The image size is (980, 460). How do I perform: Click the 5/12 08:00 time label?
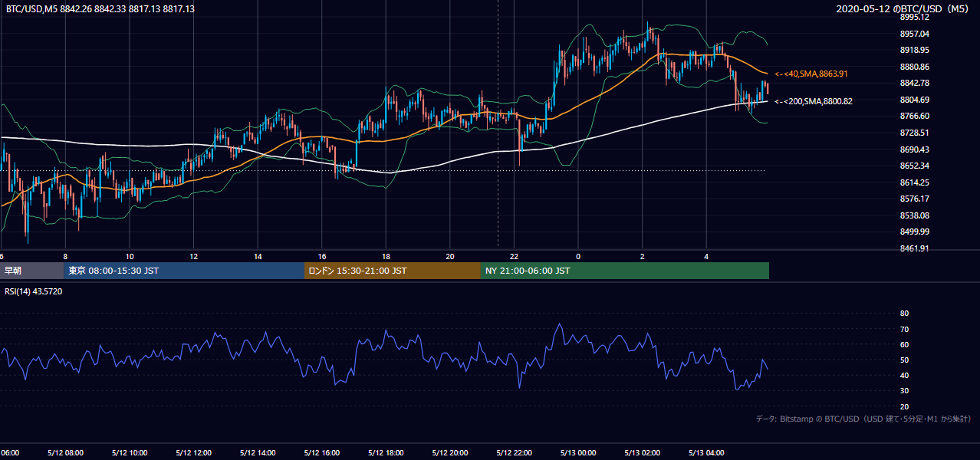(65, 453)
